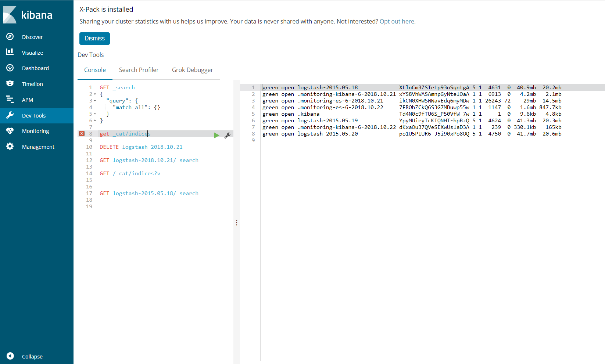
Task: Dismiss the X-Pack notice
Action: (x=94, y=38)
